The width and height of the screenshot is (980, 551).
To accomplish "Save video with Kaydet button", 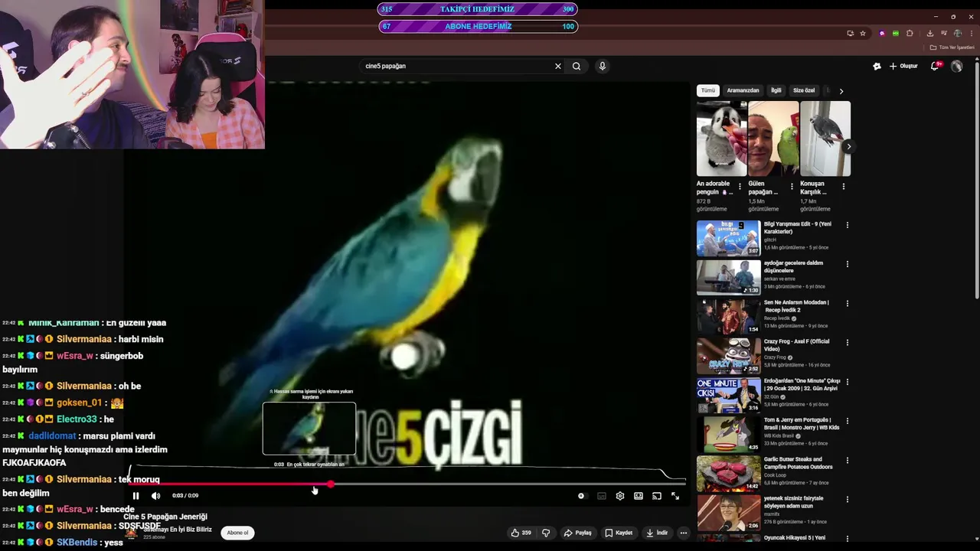I will (619, 533).
